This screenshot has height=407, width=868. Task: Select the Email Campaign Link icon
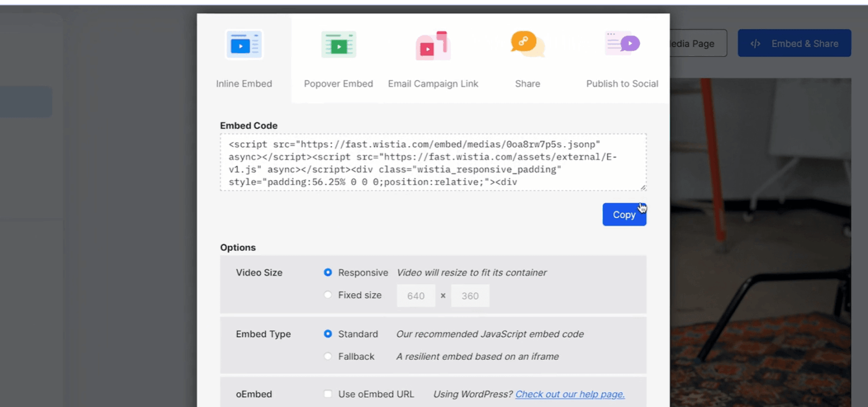pos(433,45)
